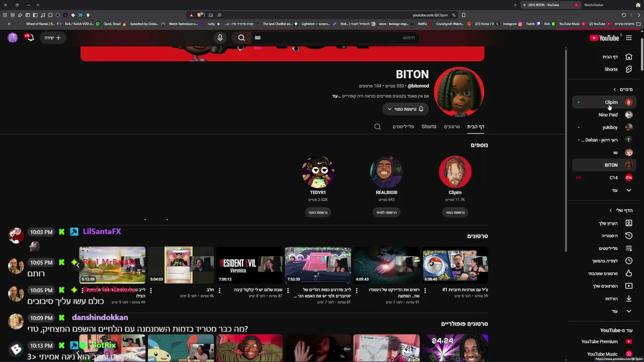This screenshot has height=362, width=644.
Task: Open the home page icon in sidebar
Action: coord(629,57)
